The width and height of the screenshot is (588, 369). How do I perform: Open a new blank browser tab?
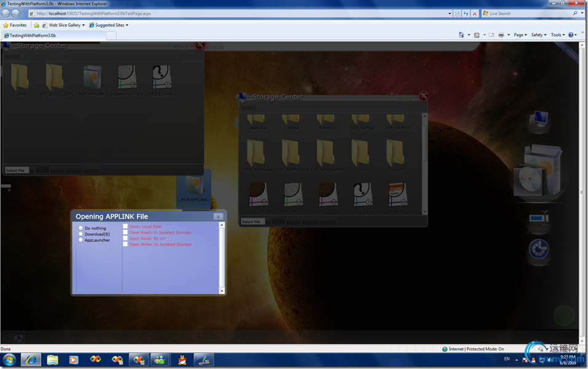point(111,36)
